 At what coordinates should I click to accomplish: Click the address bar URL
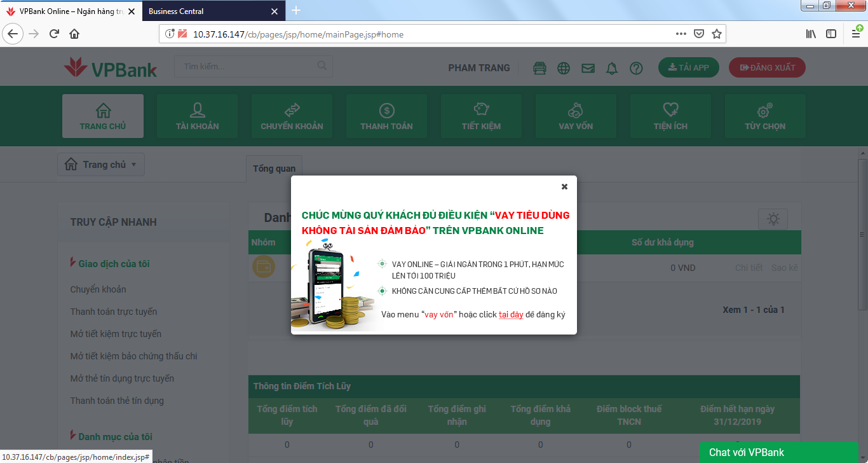pos(298,34)
